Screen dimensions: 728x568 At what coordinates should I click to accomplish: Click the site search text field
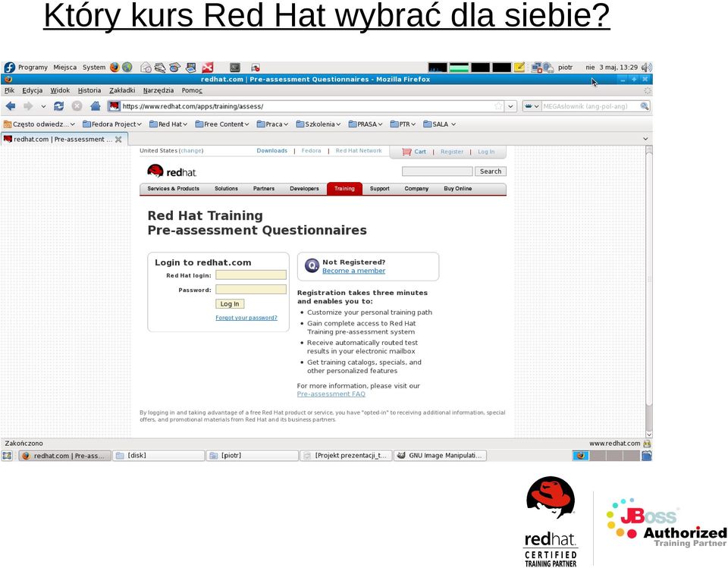click(438, 171)
